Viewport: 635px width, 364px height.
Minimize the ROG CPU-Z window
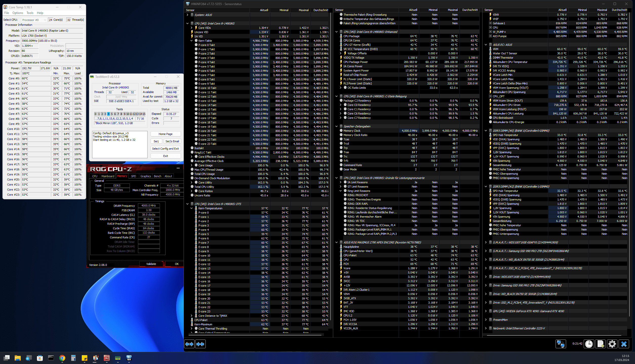coord(178,168)
